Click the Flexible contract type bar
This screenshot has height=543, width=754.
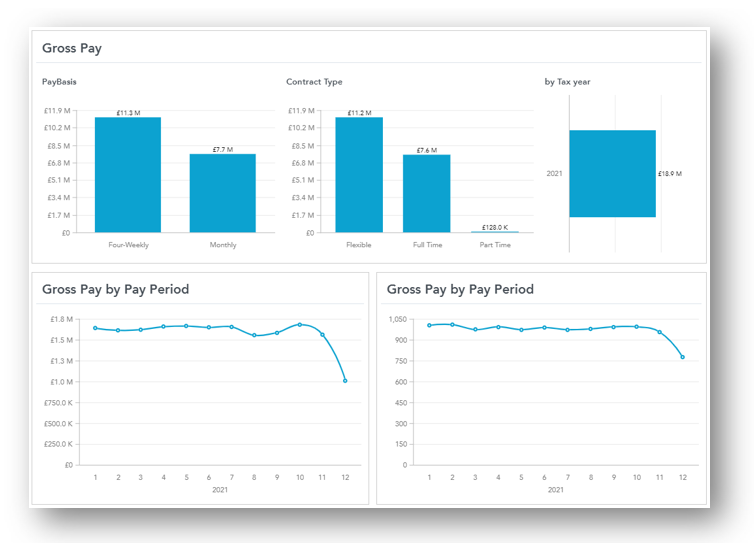pyautogui.click(x=358, y=175)
